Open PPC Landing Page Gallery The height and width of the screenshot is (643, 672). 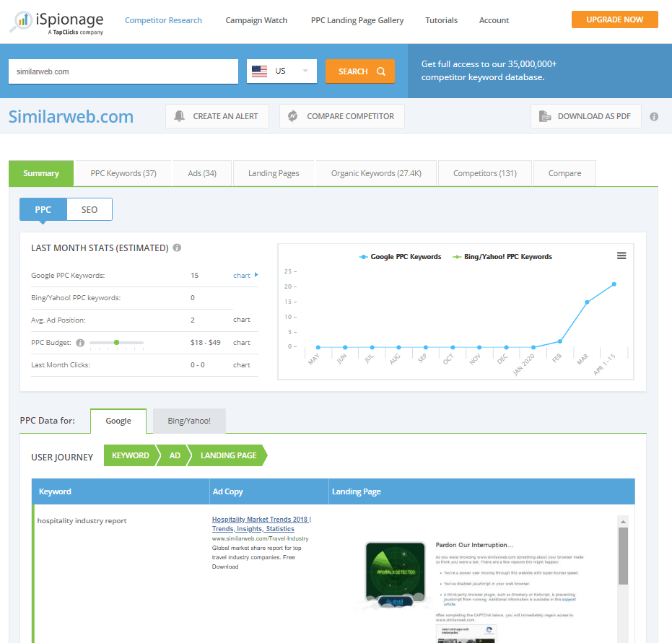point(357,20)
